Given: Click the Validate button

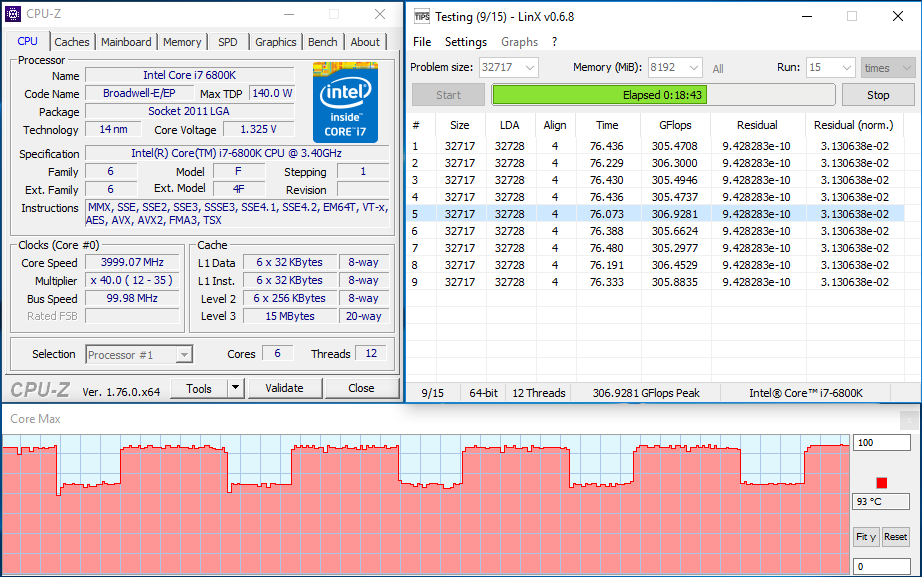Looking at the screenshot, I should pos(285,388).
